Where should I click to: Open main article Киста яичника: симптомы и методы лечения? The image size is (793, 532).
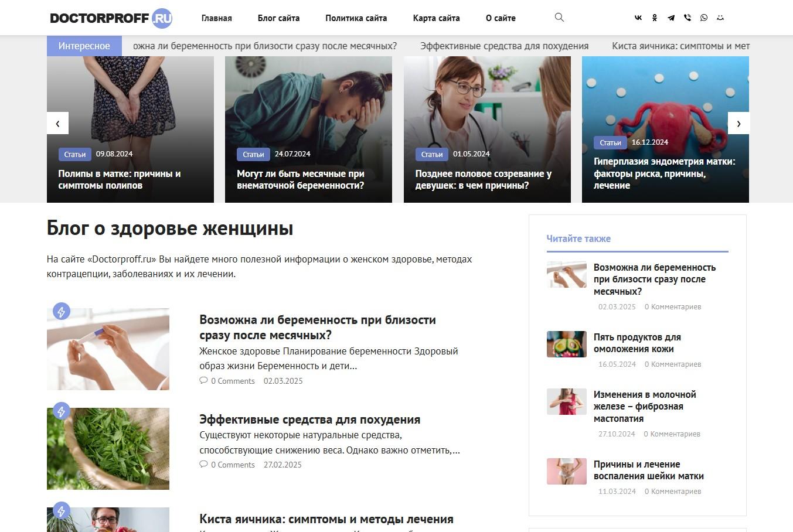[326, 519]
